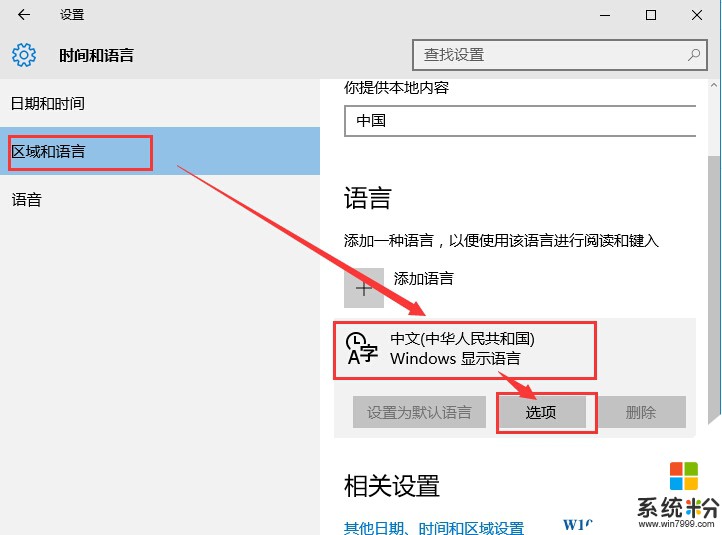
Task: Minimize the settings window
Action: (x=605, y=15)
